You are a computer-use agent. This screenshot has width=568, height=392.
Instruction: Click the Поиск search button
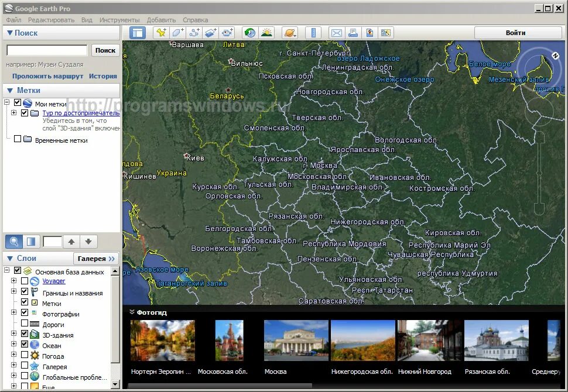[105, 50]
